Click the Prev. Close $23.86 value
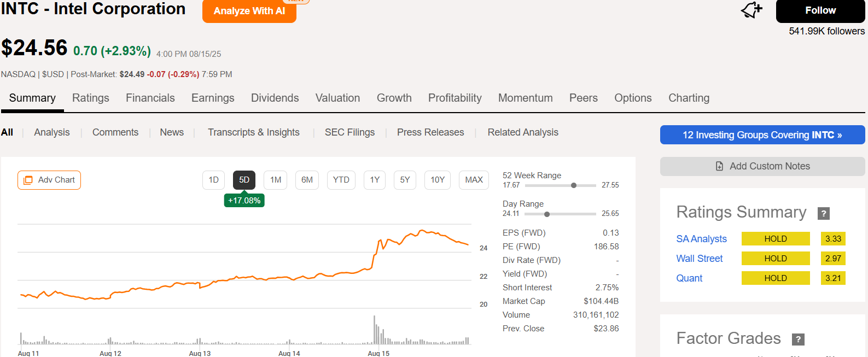 pyautogui.click(x=606, y=329)
